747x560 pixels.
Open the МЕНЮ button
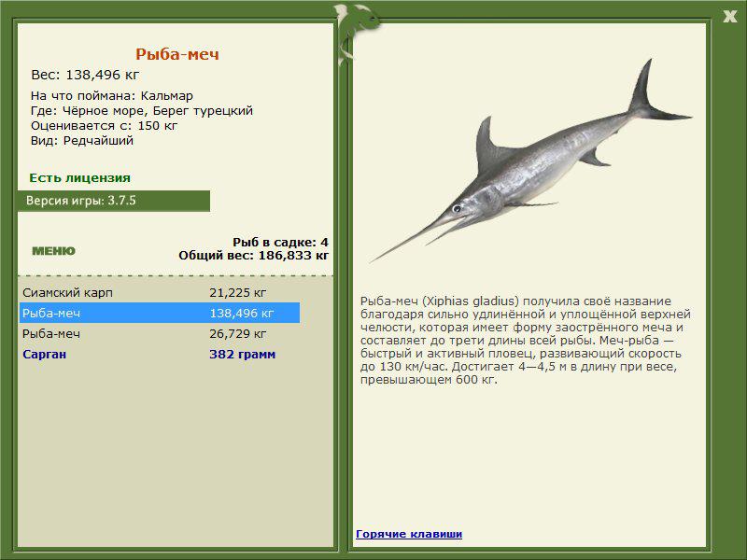(x=53, y=250)
